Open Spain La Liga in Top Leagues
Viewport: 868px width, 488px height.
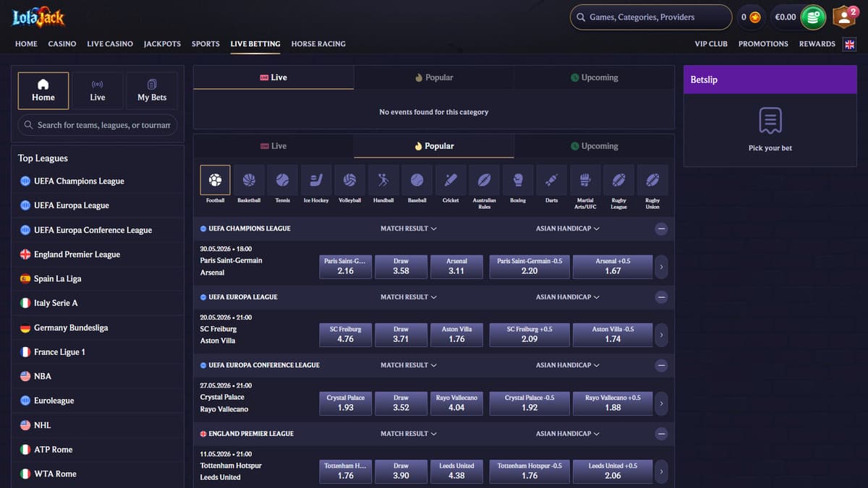[98, 279]
